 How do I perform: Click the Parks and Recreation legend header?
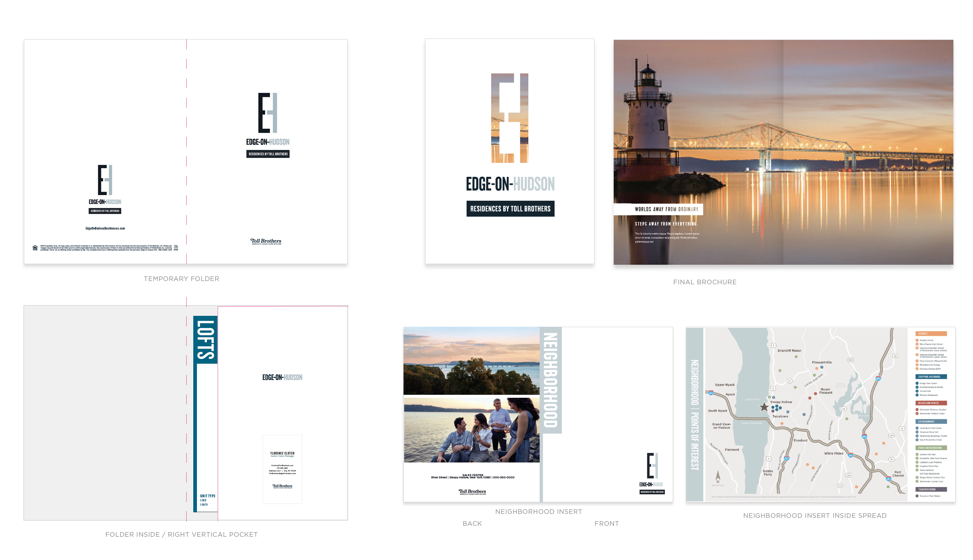[x=931, y=448]
